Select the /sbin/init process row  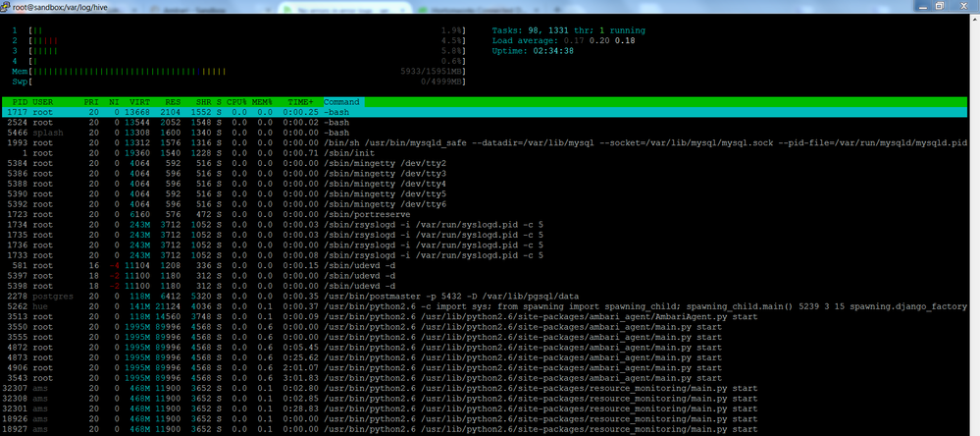[x=485, y=152]
